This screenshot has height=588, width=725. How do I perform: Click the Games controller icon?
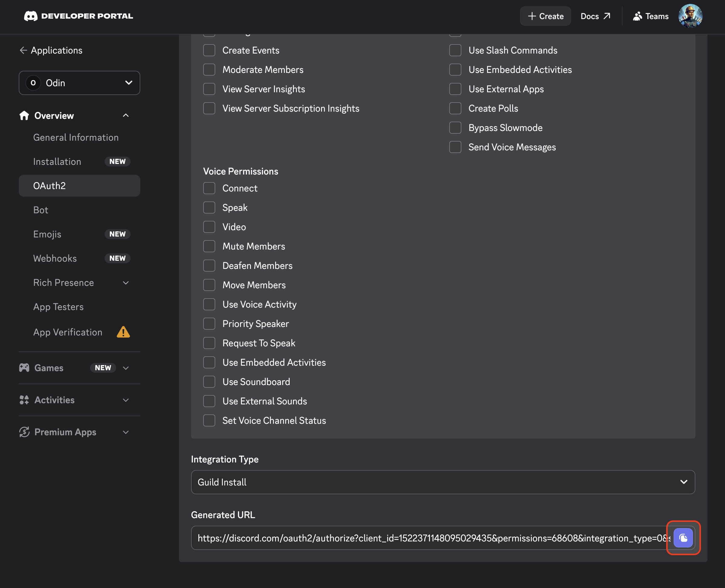click(x=24, y=368)
